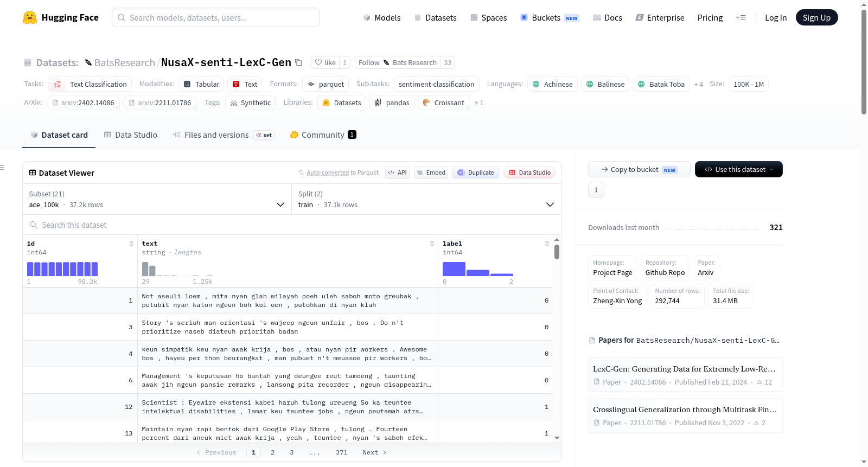Switch to the Dataset card tab

59,135
